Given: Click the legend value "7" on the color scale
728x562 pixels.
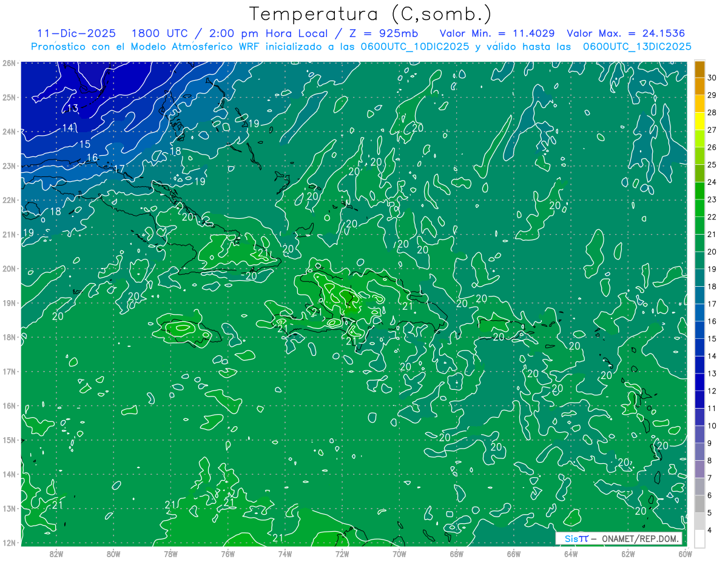Looking at the screenshot, I should pyautogui.click(x=710, y=478).
